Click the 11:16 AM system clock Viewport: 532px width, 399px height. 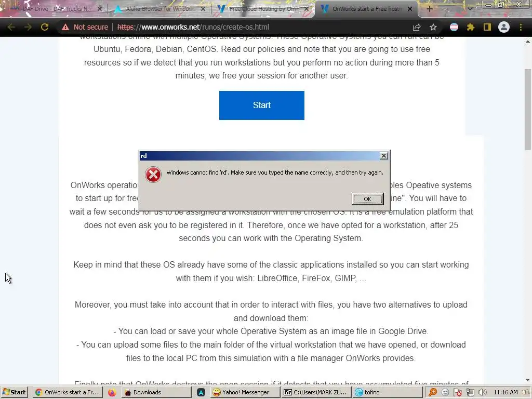(x=506, y=392)
